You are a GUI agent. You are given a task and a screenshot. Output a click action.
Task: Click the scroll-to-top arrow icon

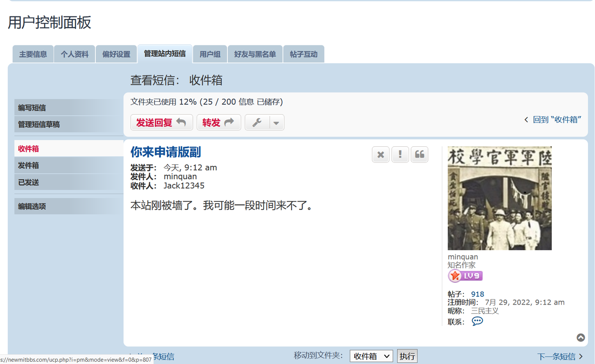pyautogui.click(x=581, y=338)
